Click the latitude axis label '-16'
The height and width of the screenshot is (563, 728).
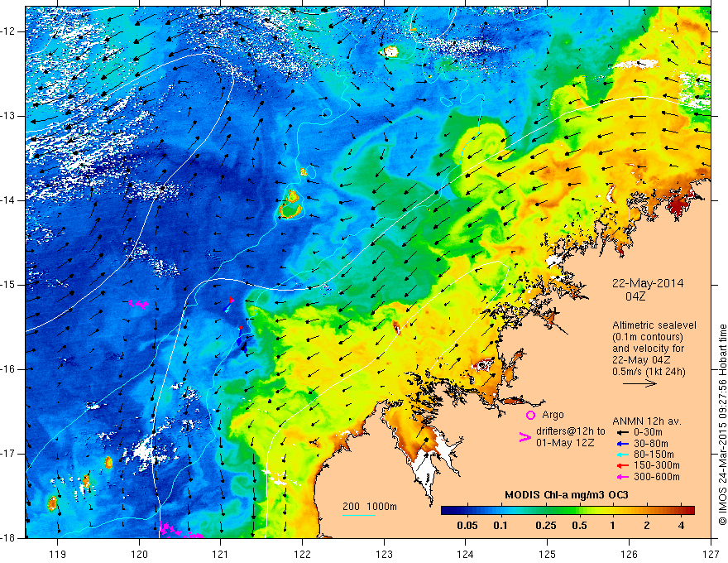click(9, 369)
